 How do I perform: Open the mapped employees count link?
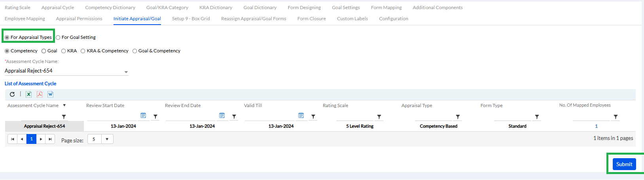click(596, 126)
